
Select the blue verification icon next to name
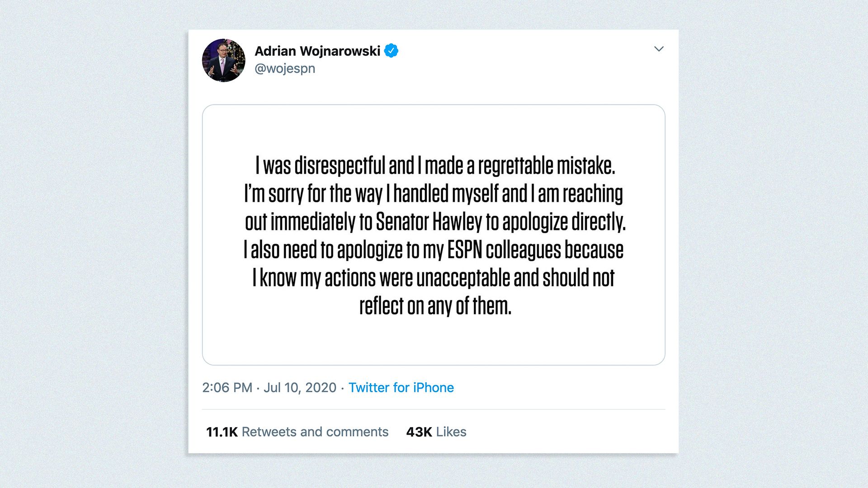coord(392,51)
